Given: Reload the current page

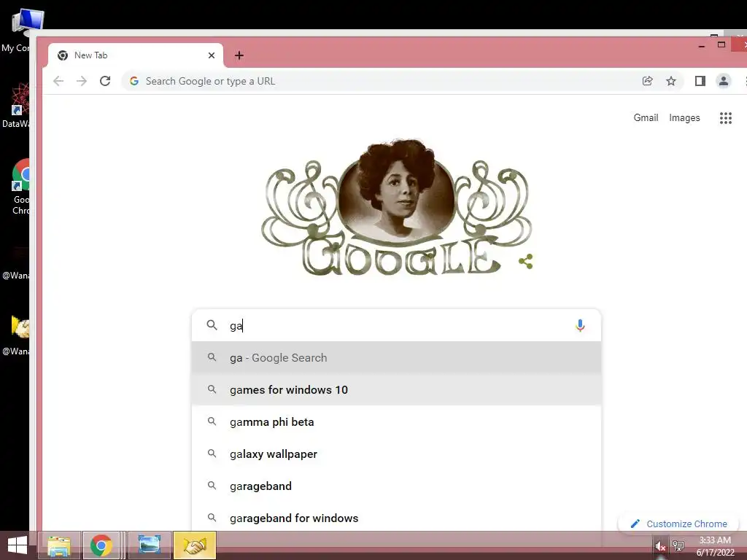Looking at the screenshot, I should [105, 81].
